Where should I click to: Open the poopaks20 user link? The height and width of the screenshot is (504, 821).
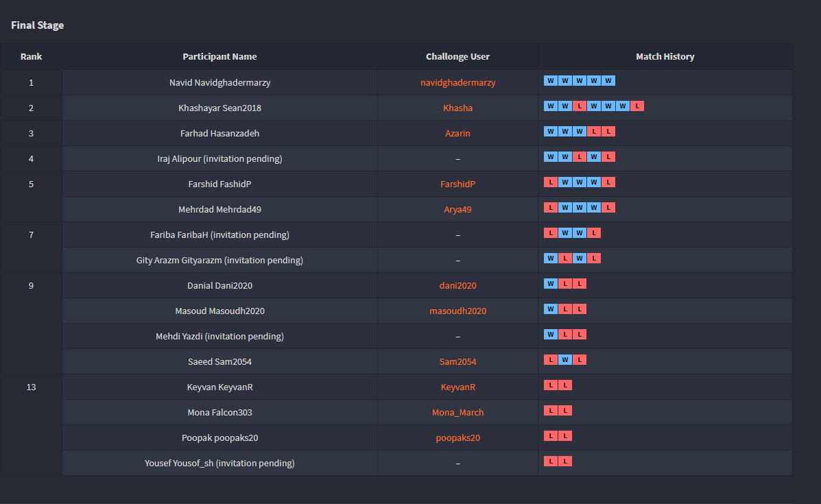[457, 437]
